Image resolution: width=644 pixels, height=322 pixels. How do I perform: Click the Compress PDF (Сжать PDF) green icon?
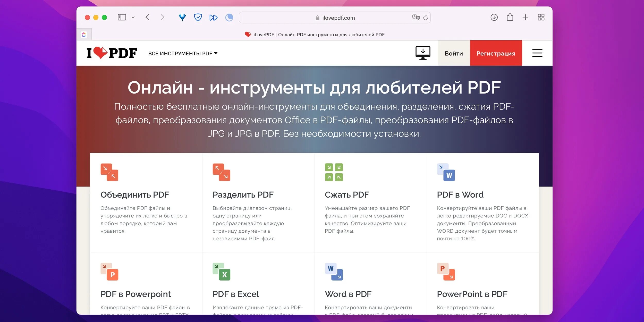point(334,172)
